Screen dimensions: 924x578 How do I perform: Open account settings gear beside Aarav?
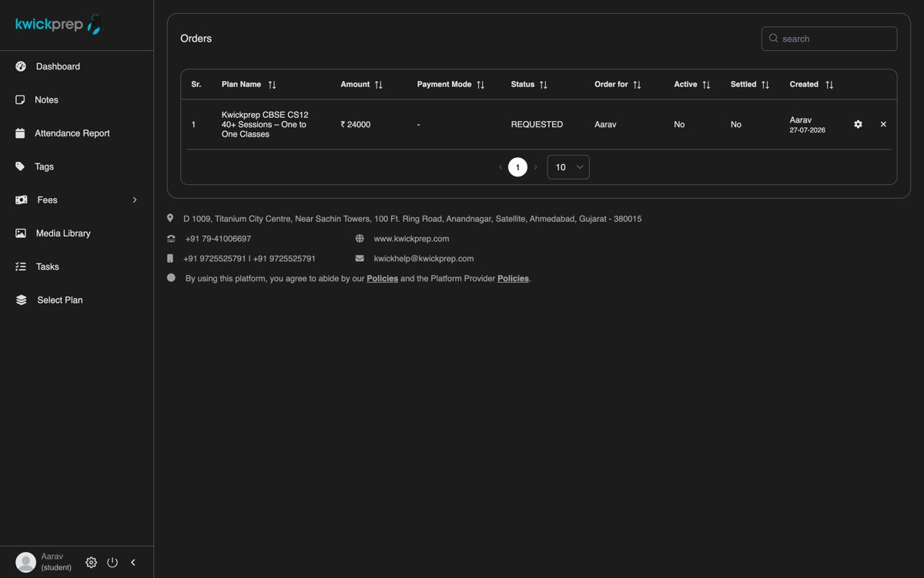coord(91,563)
